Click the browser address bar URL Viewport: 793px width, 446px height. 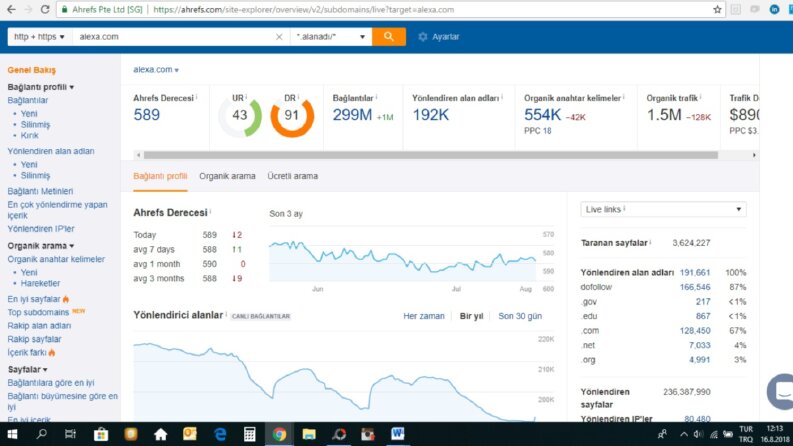click(303, 10)
